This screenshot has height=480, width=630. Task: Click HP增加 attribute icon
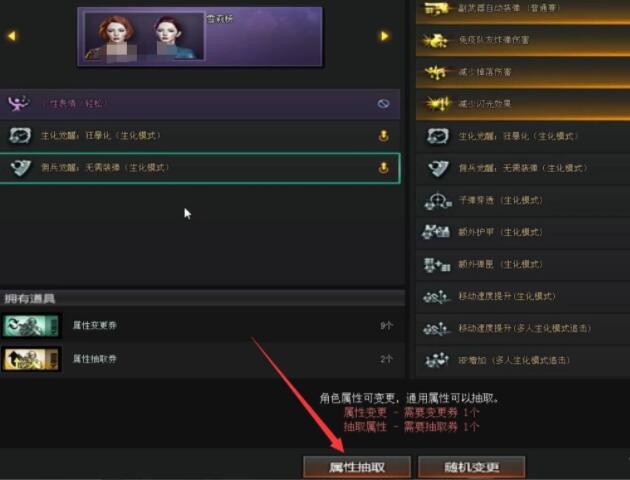tap(436, 360)
